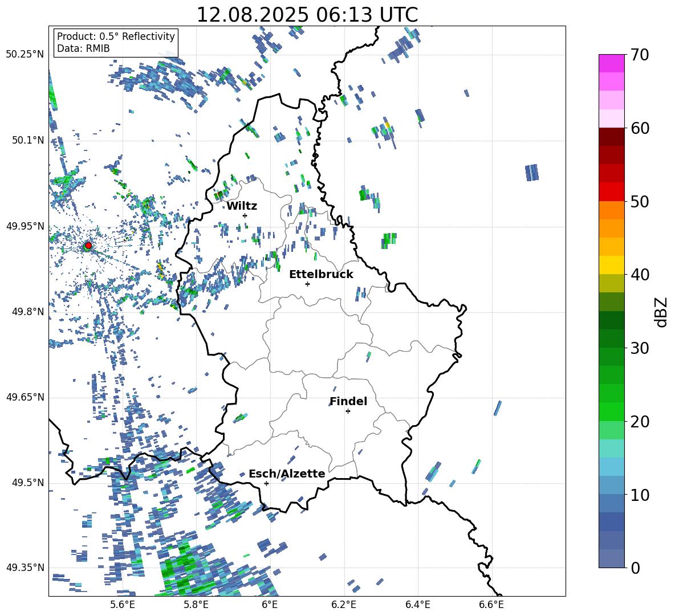The image size is (675, 616).
Task: Click the 49.8°N latitude label
Action: (x=28, y=312)
